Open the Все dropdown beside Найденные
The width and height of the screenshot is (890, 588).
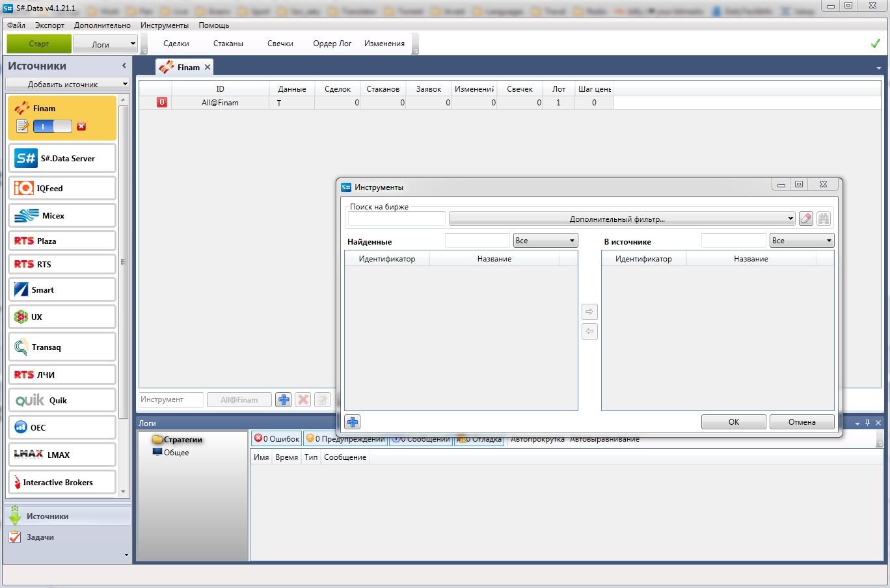(545, 241)
